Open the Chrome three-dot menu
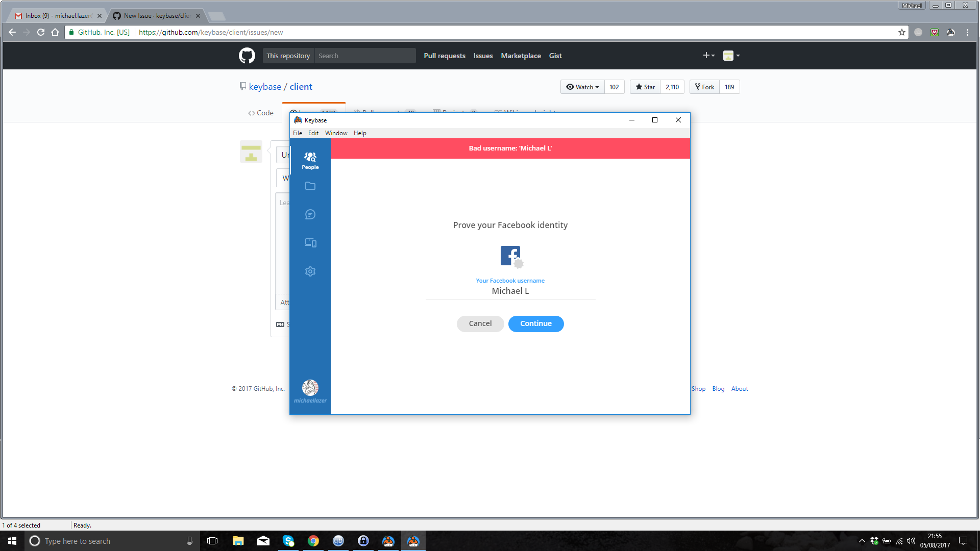This screenshot has height=551, width=980. [x=967, y=32]
